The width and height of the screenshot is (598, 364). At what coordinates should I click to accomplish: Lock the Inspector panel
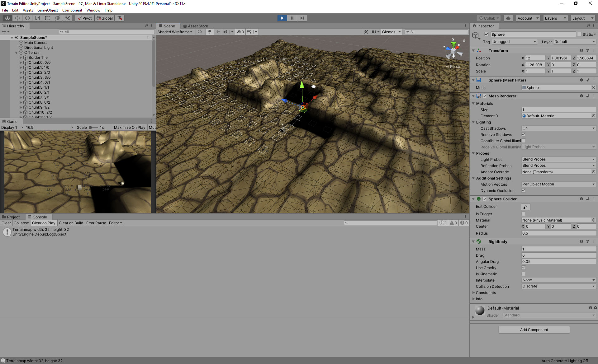(589, 26)
